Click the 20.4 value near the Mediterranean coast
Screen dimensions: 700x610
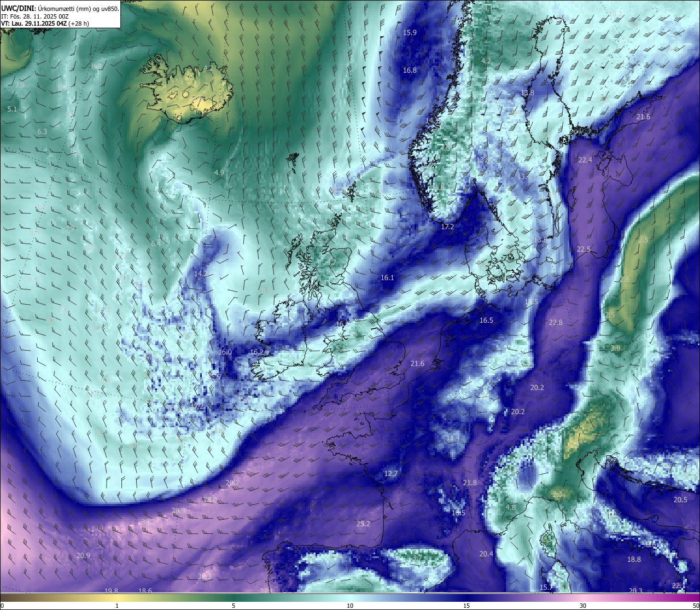[x=486, y=554]
